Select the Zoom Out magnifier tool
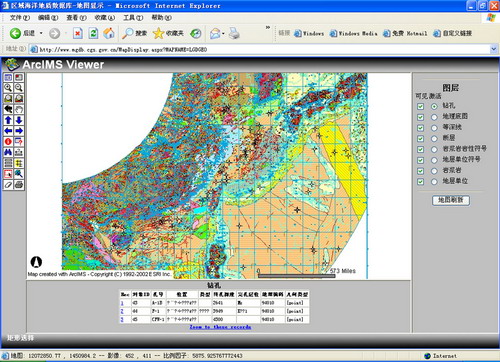The height and width of the screenshot is (362, 500). tap(19, 88)
